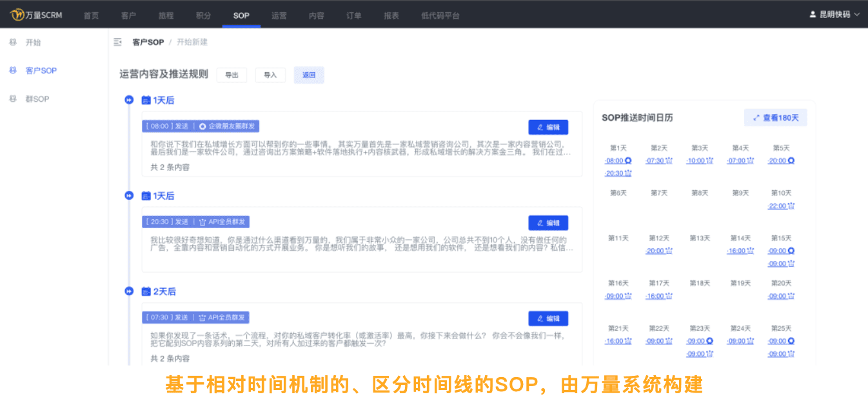Click the 查看180天 button

[x=775, y=117]
